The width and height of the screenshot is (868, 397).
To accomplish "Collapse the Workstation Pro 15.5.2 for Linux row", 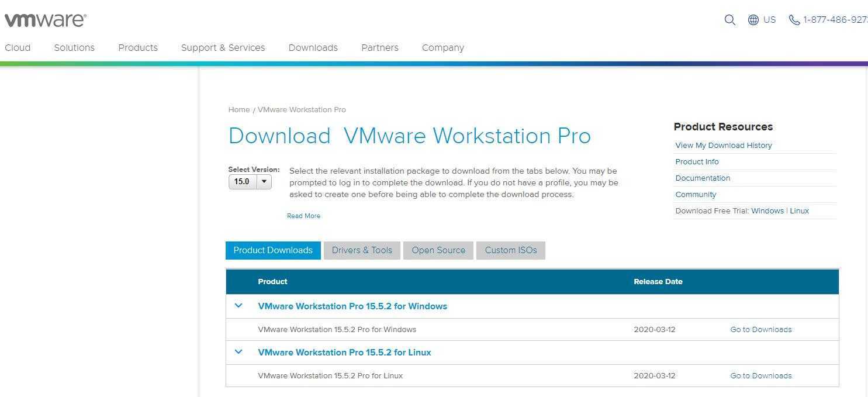I will pyautogui.click(x=238, y=351).
